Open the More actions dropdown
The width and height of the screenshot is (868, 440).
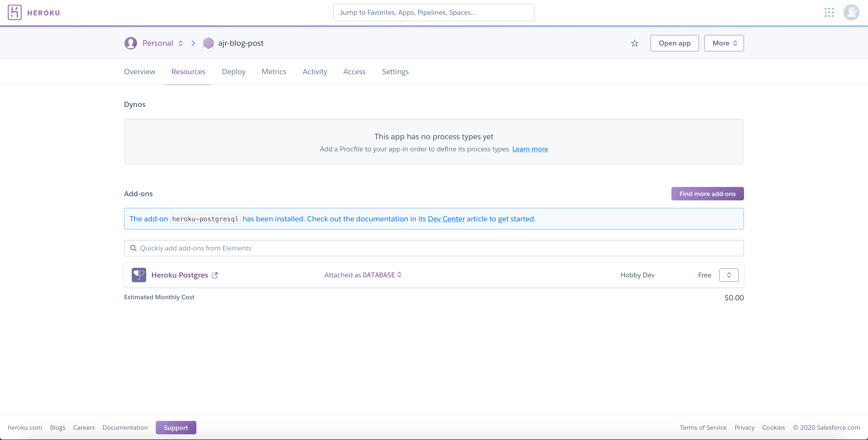(723, 43)
